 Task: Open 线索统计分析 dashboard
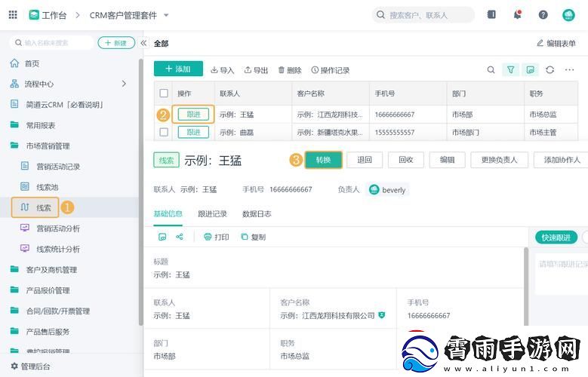pyautogui.click(x=58, y=249)
